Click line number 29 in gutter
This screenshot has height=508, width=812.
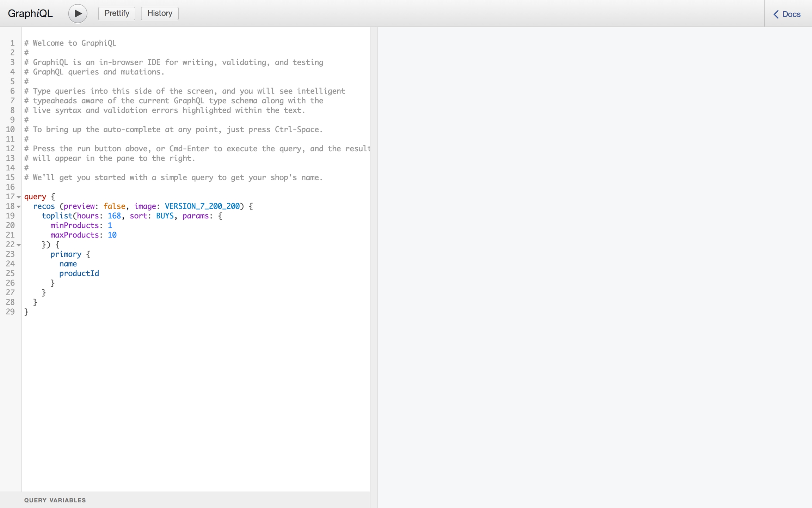tap(10, 312)
